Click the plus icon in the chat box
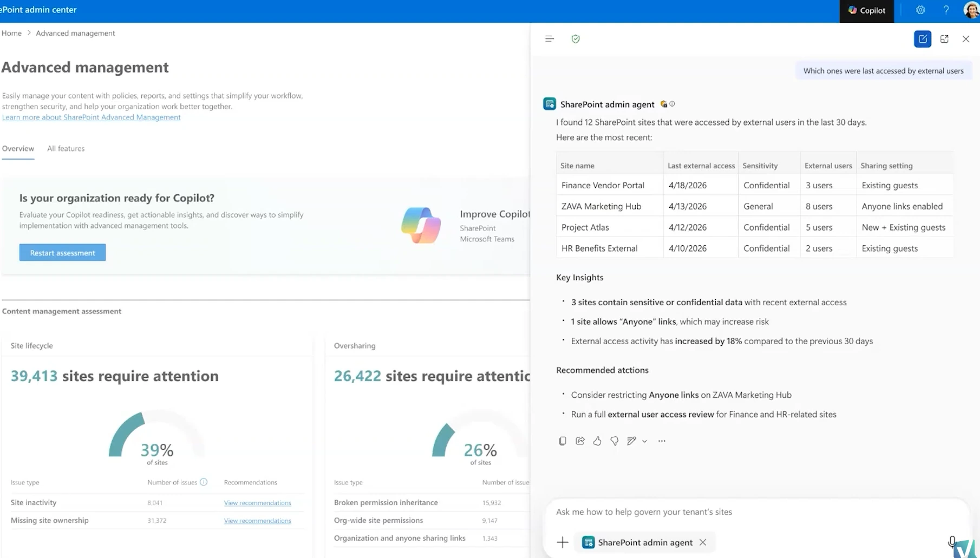980x558 pixels. (x=563, y=542)
